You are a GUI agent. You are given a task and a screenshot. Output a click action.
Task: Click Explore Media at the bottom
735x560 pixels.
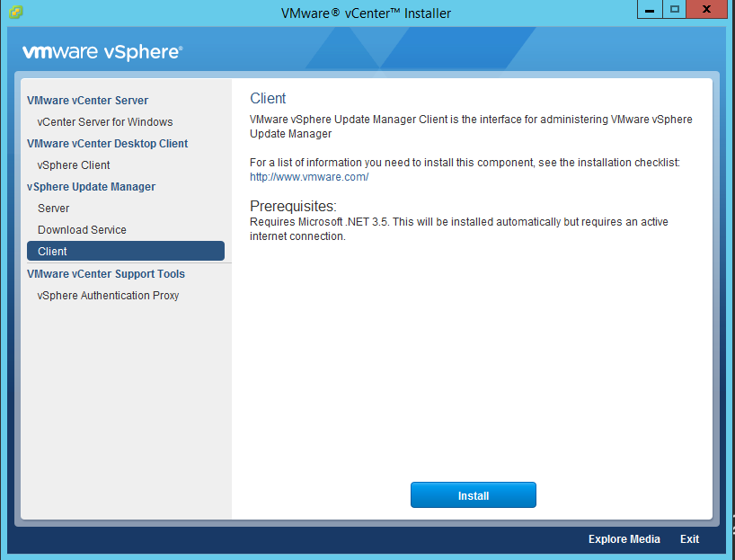tap(624, 539)
